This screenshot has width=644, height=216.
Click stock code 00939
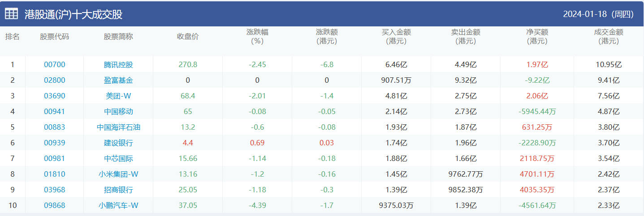[x=54, y=143]
